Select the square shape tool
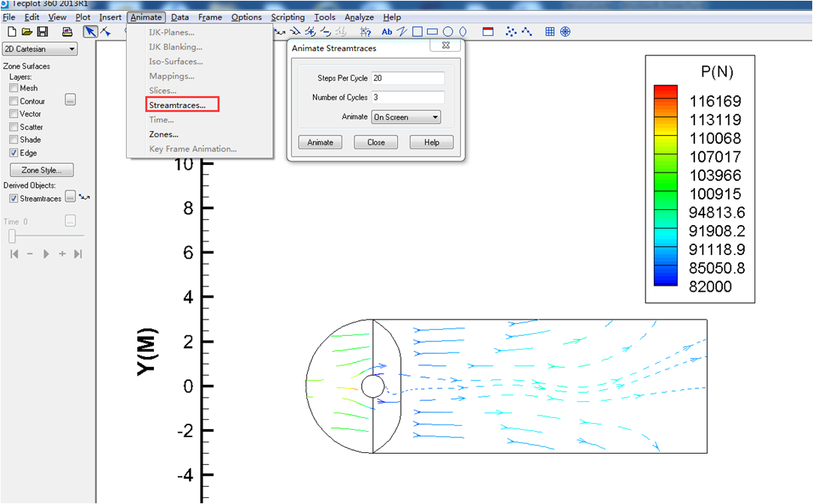Image resolution: width=813 pixels, height=504 pixels. [417, 31]
